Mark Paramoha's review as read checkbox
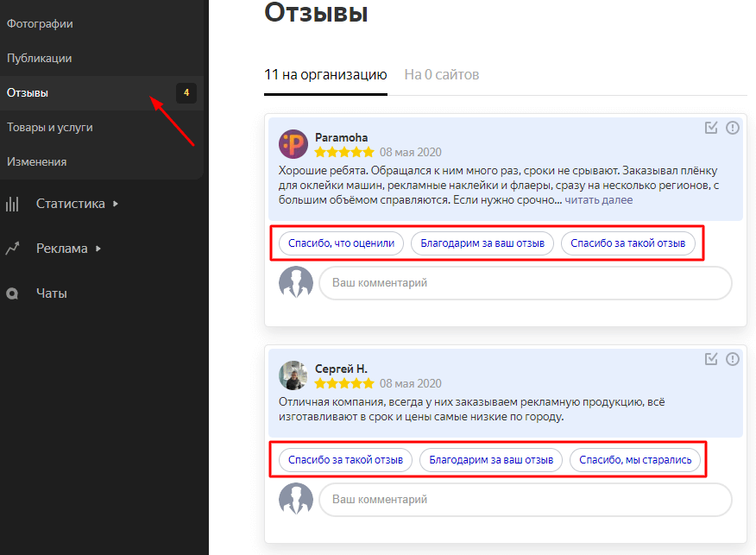The image size is (756, 555). click(711, 128)
